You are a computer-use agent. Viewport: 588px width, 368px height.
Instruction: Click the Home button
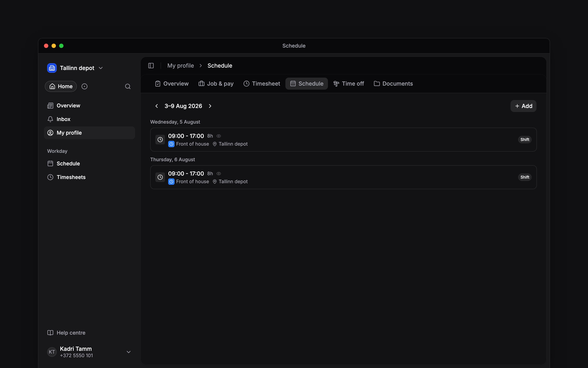61,86
